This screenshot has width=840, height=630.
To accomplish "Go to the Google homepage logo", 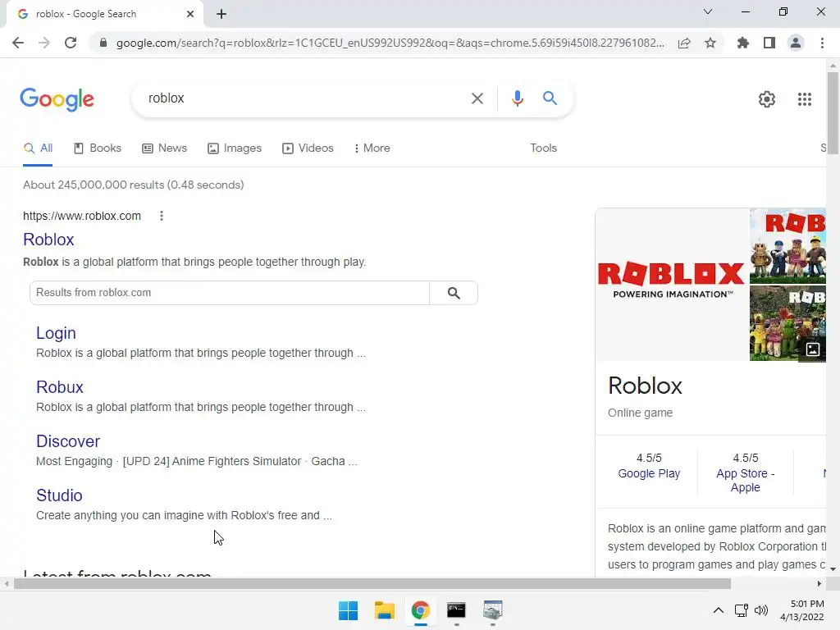I will pyautogui.click(x=57, y=99).
